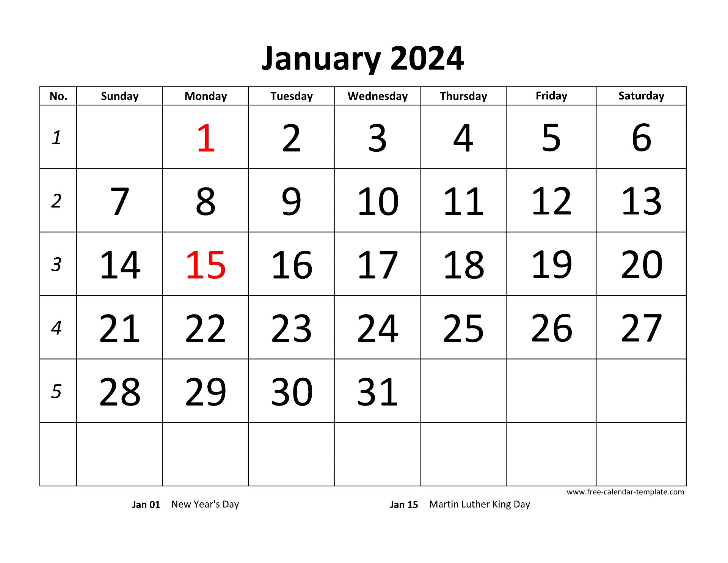
Task: Select week number 1 row
Action: point(363,136)
